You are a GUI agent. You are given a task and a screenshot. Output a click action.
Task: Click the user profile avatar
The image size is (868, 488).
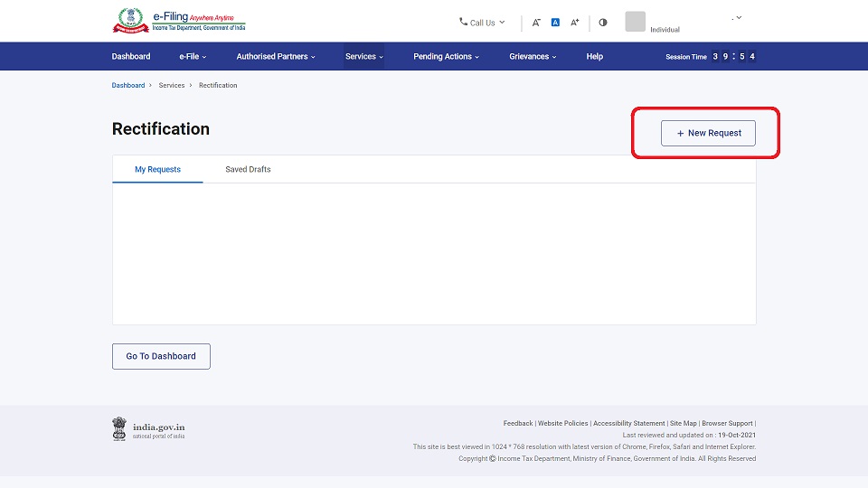pyautogui.click(x=635, y=22)
